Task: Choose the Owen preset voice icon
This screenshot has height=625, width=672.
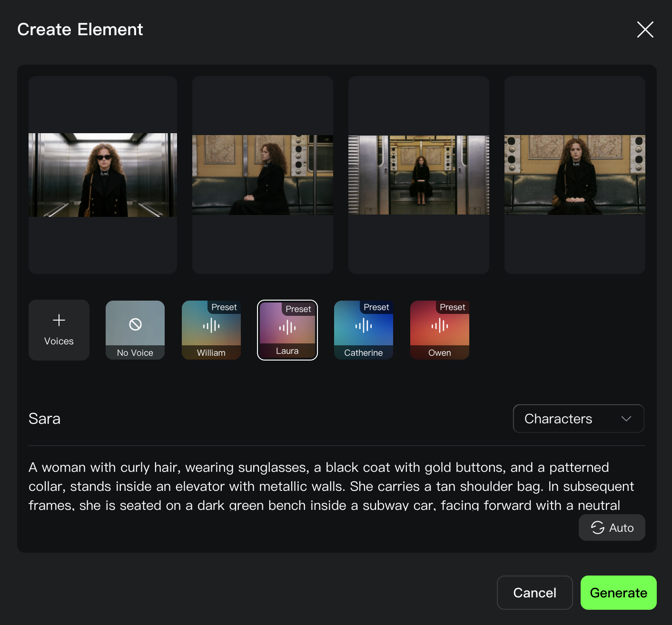Action: [439, 326]
